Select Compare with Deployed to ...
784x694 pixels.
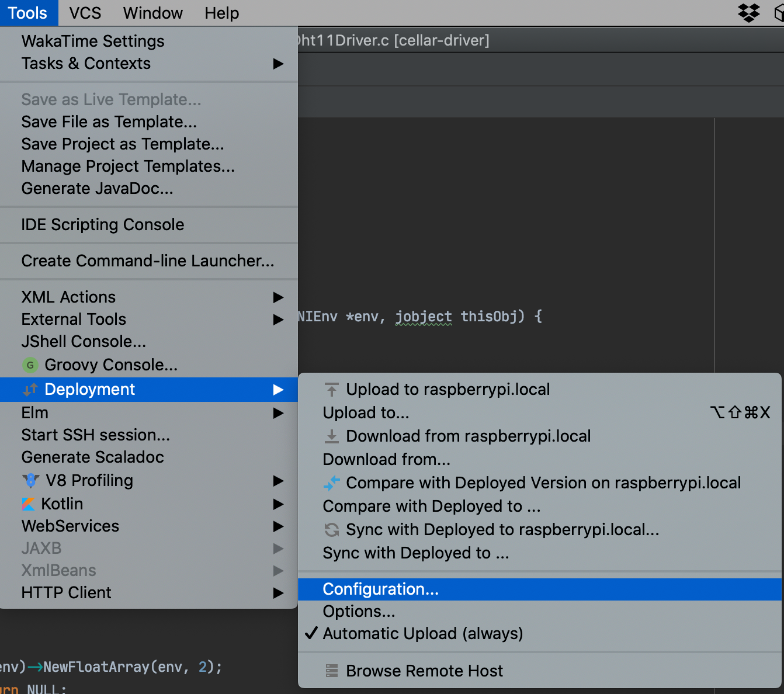pos(540,506)
